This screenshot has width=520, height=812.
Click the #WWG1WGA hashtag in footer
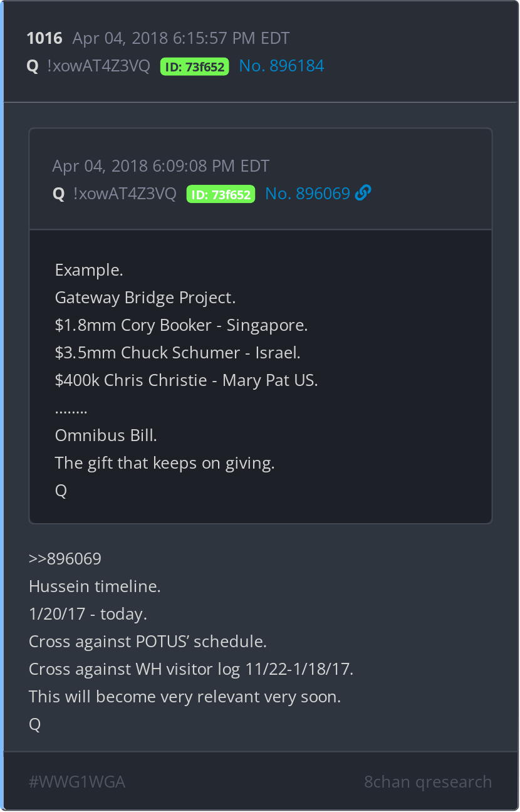[77, 782]
